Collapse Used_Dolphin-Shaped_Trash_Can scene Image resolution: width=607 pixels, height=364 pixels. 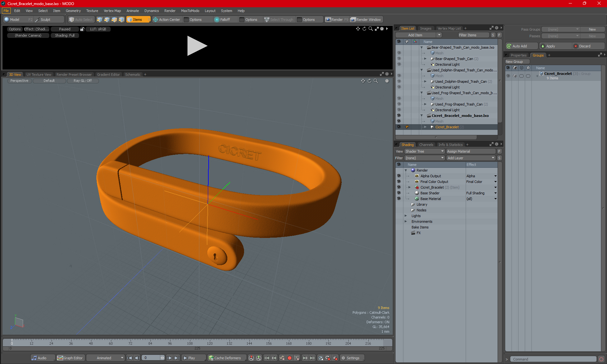(421, 70)
